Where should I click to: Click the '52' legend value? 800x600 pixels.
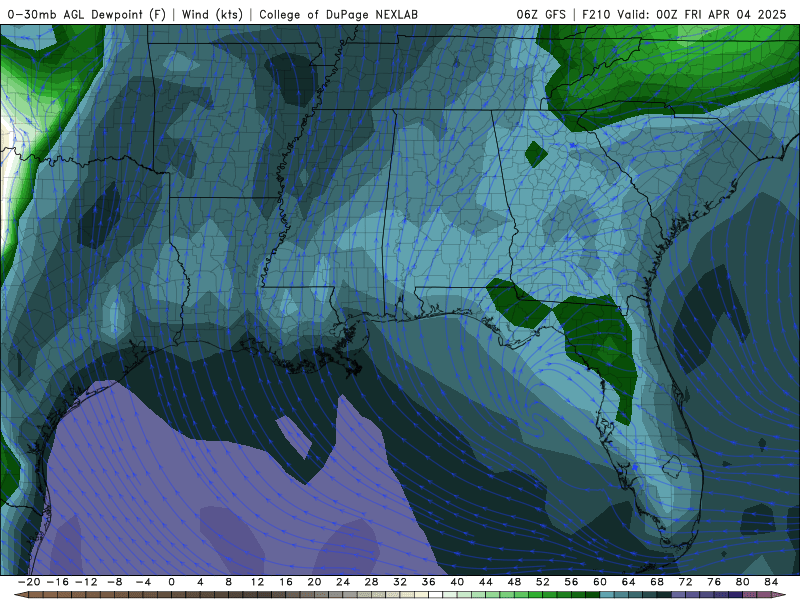(543, 582)
